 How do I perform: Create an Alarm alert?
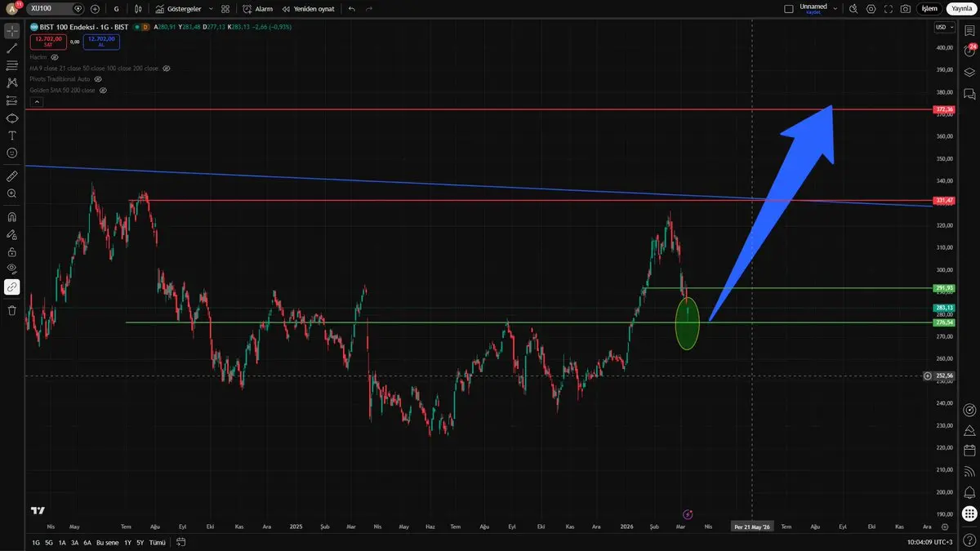pyautogui.click(x=258, y=8)
